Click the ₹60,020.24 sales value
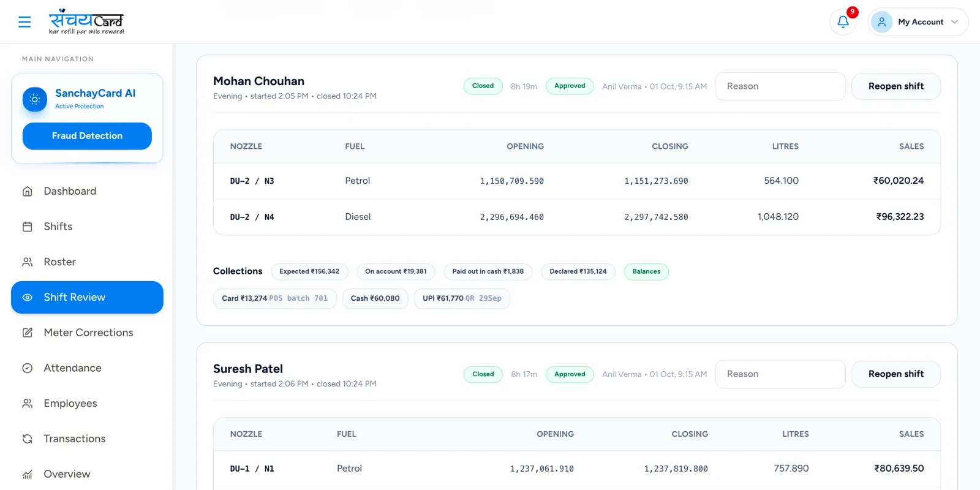Screen dimensions: 980x490 [x=899, y=181]
